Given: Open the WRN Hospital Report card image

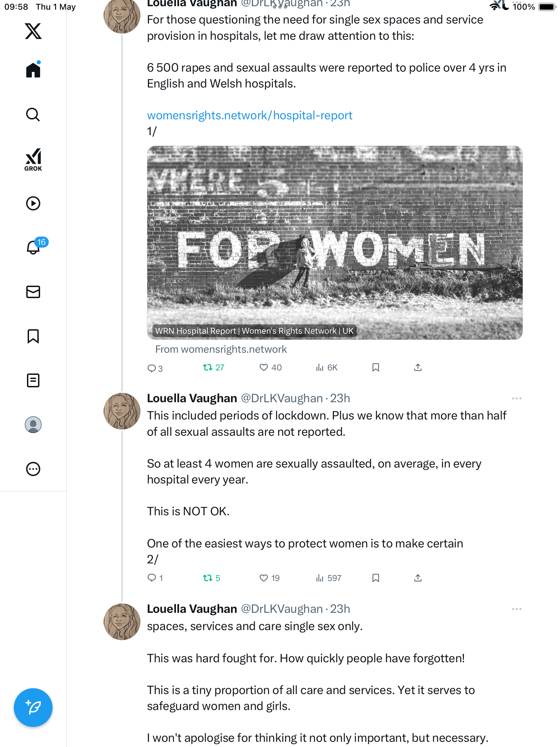Looking at the screenshot, I should [x=335, y=242].
